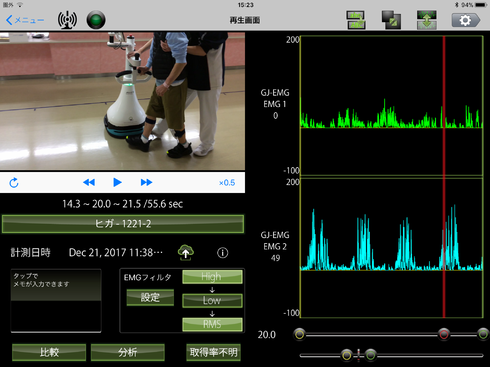Click the 分析 analysis button
The height and width of the screenshot is (367, 490).
tap(128, 352)
